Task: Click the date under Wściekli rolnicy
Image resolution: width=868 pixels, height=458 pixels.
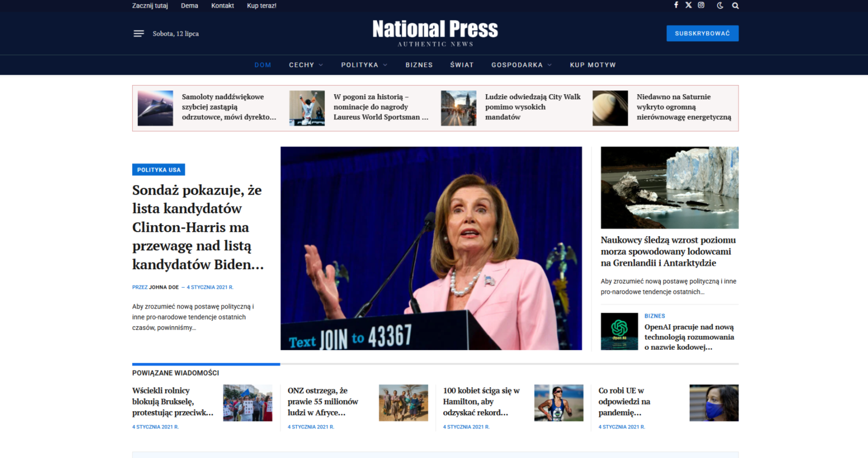Action: point(155,427)
